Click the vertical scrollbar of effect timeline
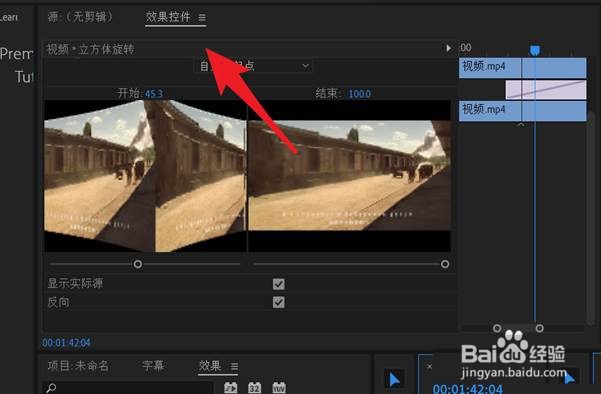The height and width of the screenshot is (394, 601). 590,218
